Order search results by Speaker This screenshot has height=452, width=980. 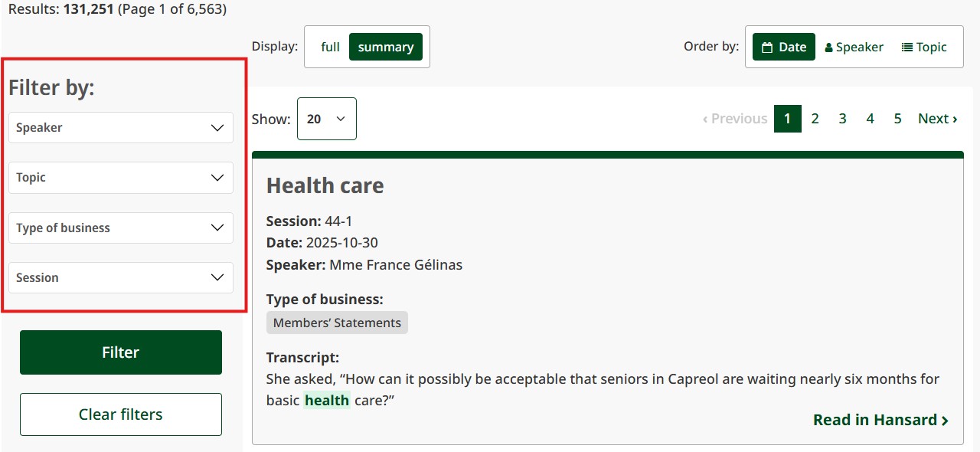[x=854, y=46]
